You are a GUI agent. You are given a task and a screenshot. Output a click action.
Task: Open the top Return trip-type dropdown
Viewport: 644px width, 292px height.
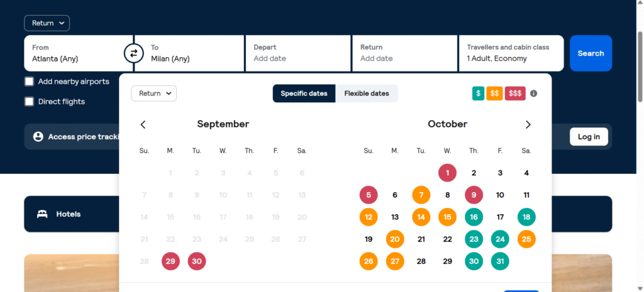[x=47, y=23]
